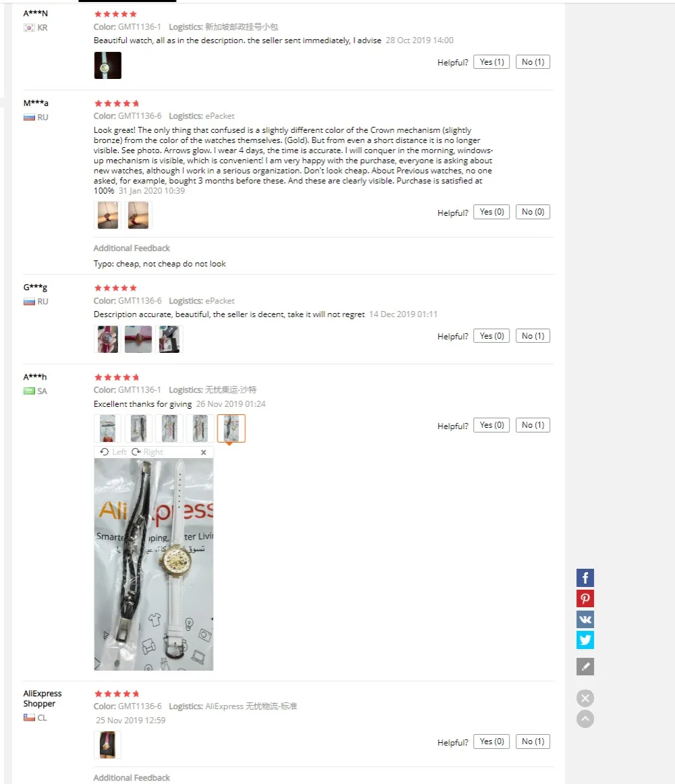This screenshot has width=675, height=784.
Task: Rotate enlarged photo Right
Action: point(148,452)
